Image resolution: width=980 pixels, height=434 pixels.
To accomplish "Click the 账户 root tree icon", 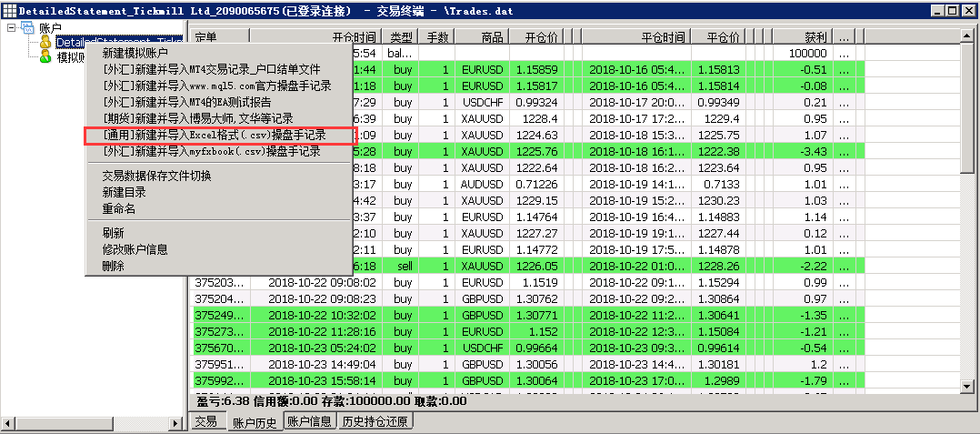I will pyautogui.click(x=27, y=28).
